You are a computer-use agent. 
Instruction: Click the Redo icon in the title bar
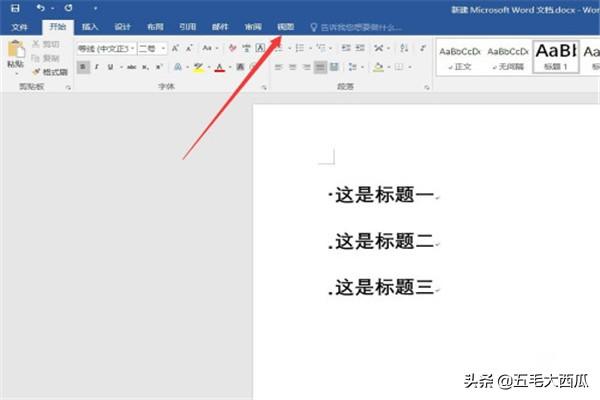68,8
